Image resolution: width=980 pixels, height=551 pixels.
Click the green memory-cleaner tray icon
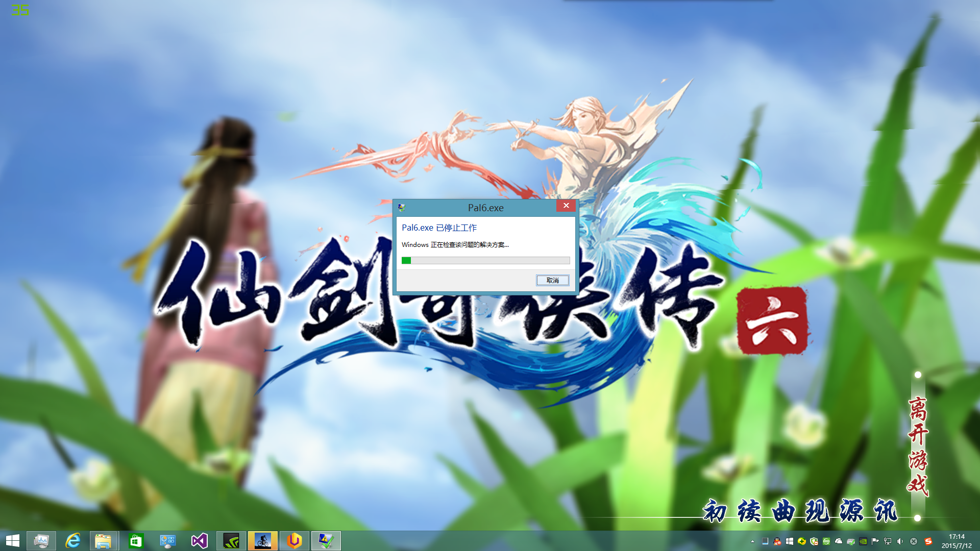tap(826, 541)
